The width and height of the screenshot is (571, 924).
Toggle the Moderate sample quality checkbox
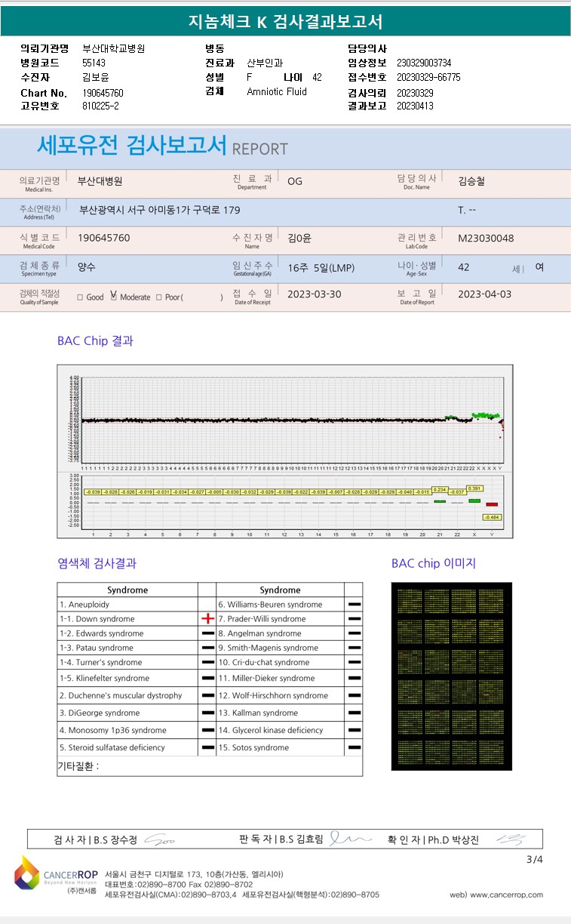coord(113,297)
